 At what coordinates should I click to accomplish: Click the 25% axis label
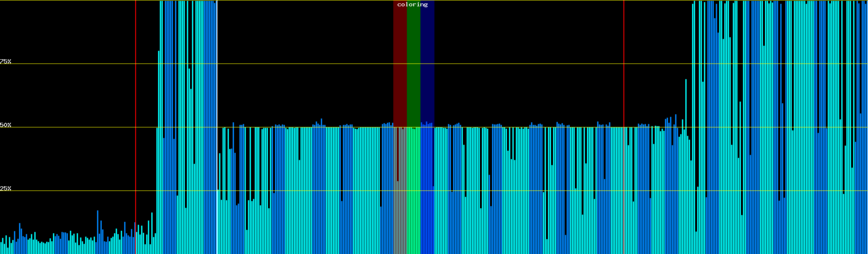coord(6,188)
